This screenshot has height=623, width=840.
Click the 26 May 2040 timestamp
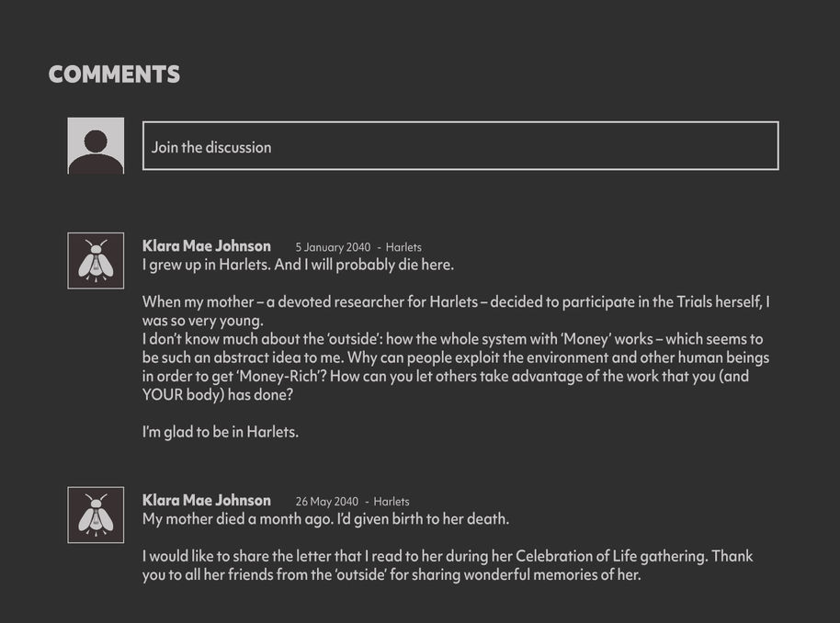pos(326,502)
